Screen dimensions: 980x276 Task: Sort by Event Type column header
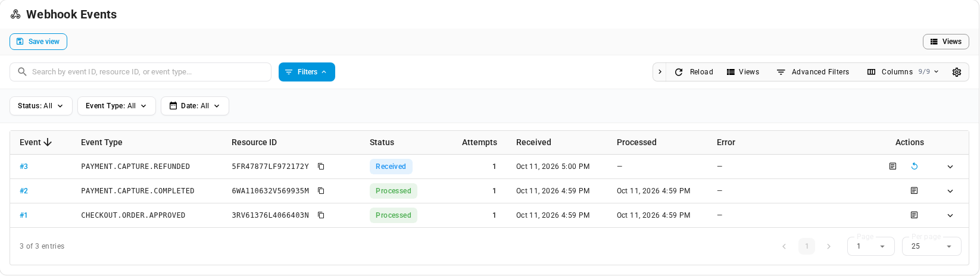(x=102, y=143)
